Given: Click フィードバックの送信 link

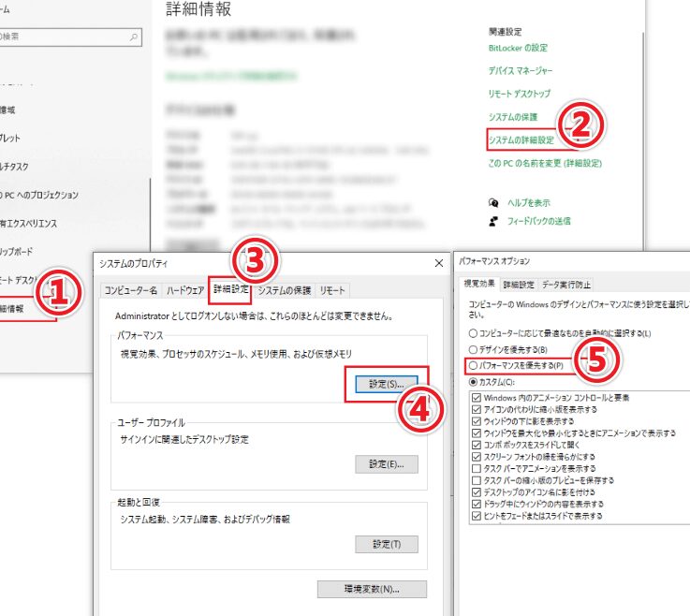Looking at the screenshot, I should [x=538, y=221].
